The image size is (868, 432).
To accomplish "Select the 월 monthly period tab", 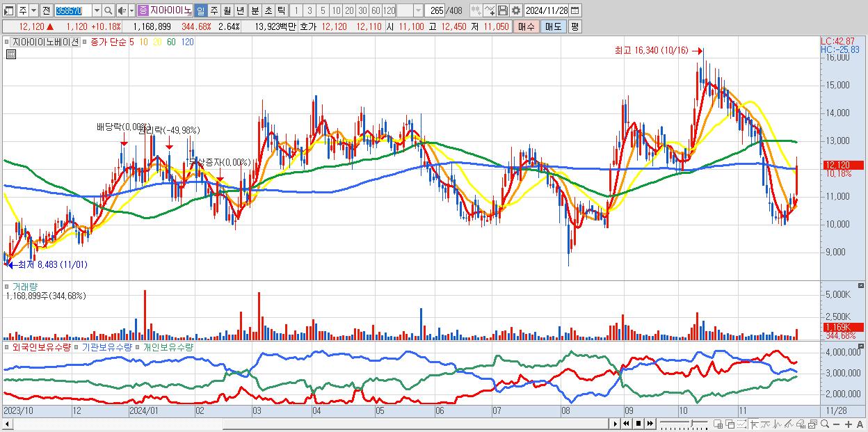I will coord(227,10).
